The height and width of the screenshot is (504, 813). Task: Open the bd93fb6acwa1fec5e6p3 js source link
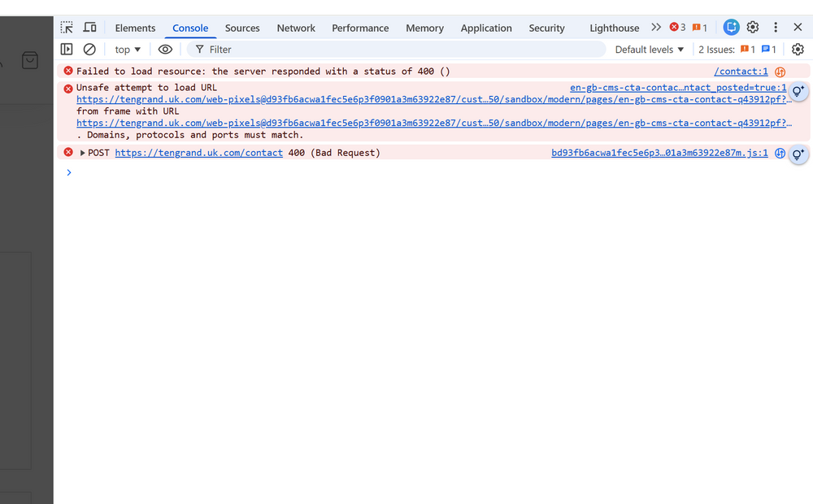pyautogui.click(x=659, y=153)
